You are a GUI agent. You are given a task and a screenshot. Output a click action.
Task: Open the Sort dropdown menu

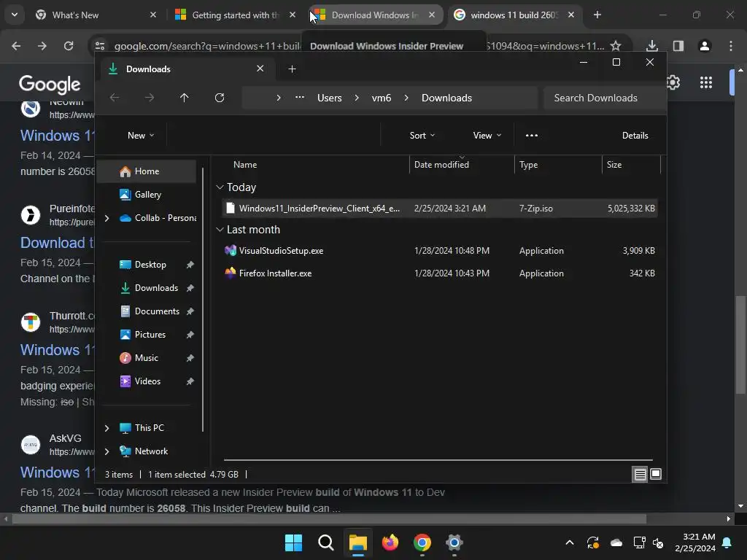coord(422,135)
